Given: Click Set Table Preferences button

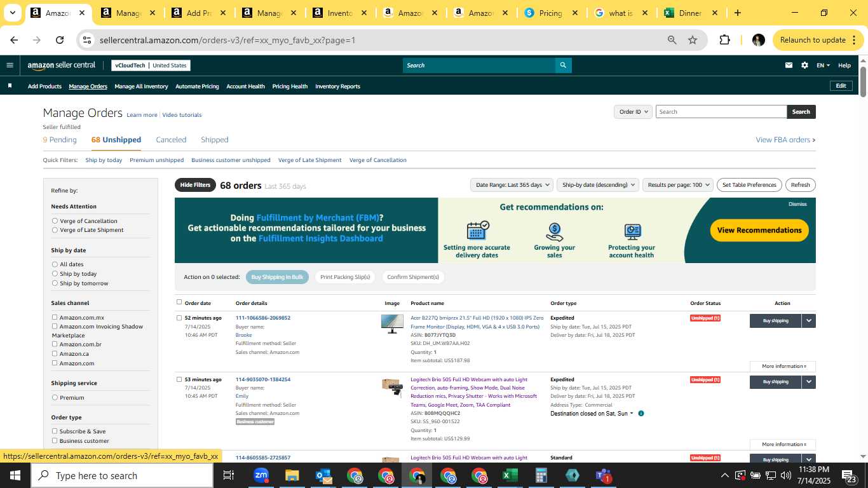Looking at the screenshot, I should pyautogui.click(x=749, y=185).
